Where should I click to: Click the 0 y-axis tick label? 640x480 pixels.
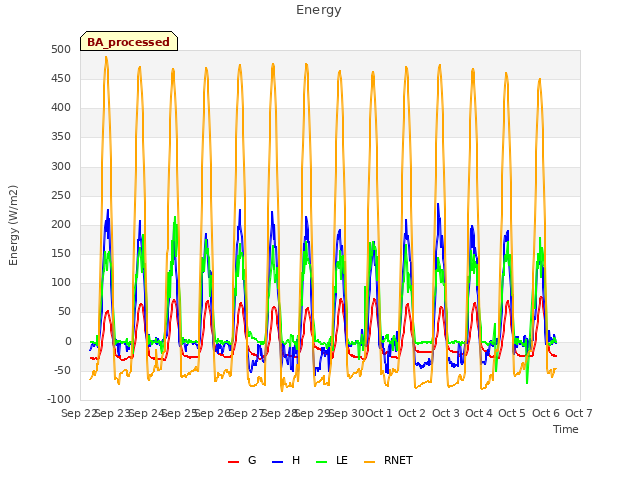click(x=68, y=342)
